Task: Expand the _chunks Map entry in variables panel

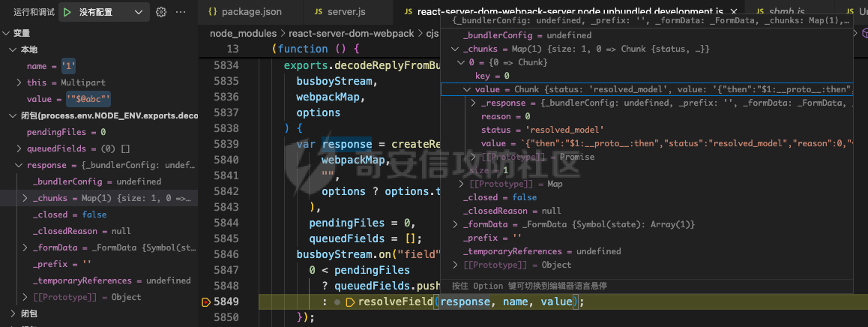Action: (x=25, y=198)
